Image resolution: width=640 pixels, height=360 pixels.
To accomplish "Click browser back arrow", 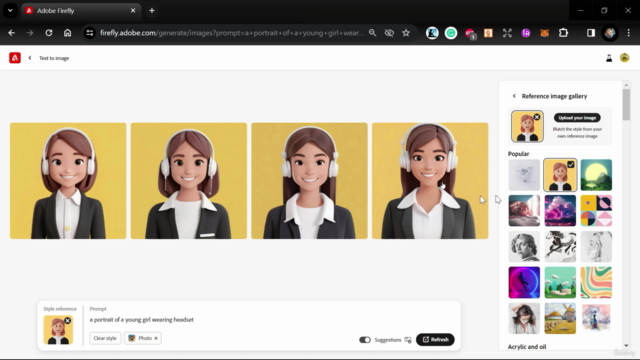I will [11, 33].
